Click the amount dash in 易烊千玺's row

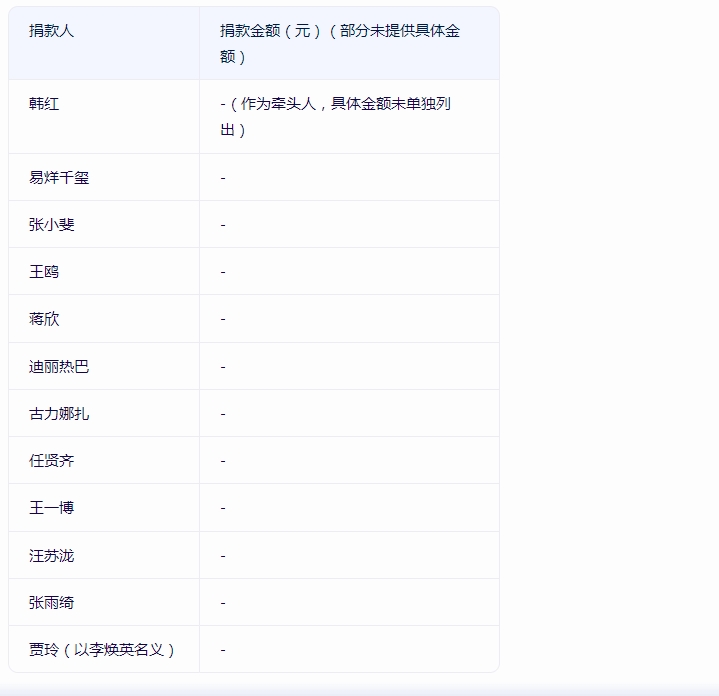click(x=223, y=178)
